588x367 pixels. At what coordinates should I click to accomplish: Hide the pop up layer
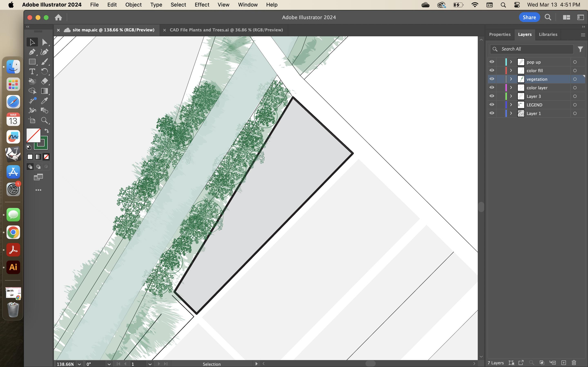(x=492, y=62)
